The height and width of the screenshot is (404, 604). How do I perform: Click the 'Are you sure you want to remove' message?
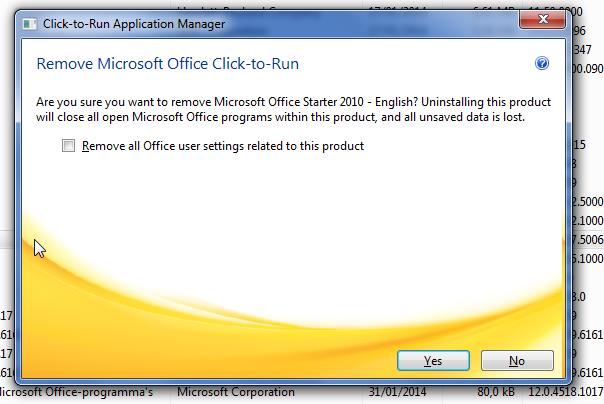pos(293,109)
